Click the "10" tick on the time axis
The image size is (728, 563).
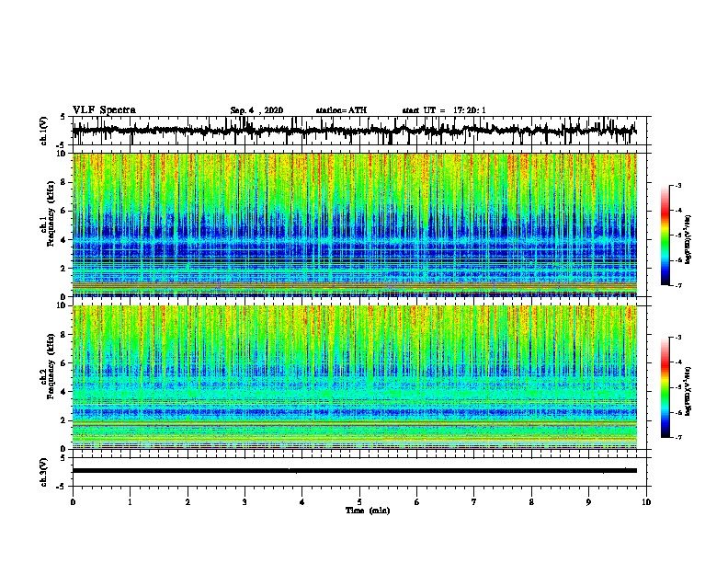(646, 502)
